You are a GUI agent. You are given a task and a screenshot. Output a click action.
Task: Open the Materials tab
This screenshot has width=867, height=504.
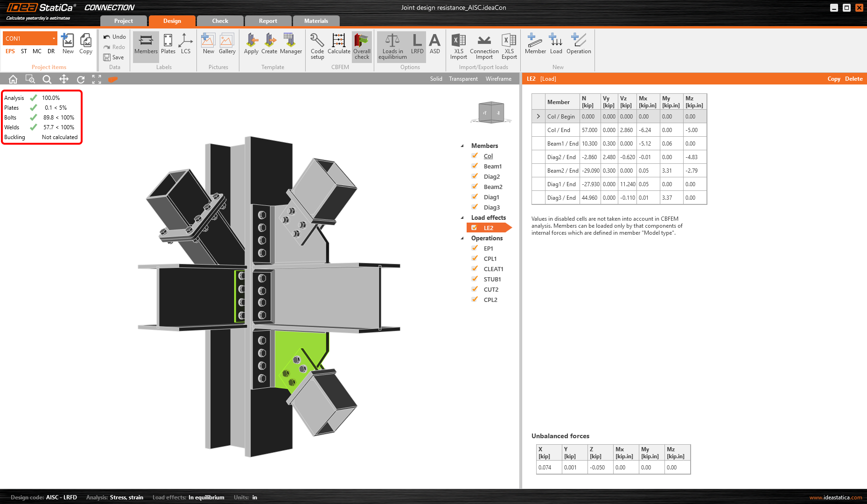click(316, 21)
